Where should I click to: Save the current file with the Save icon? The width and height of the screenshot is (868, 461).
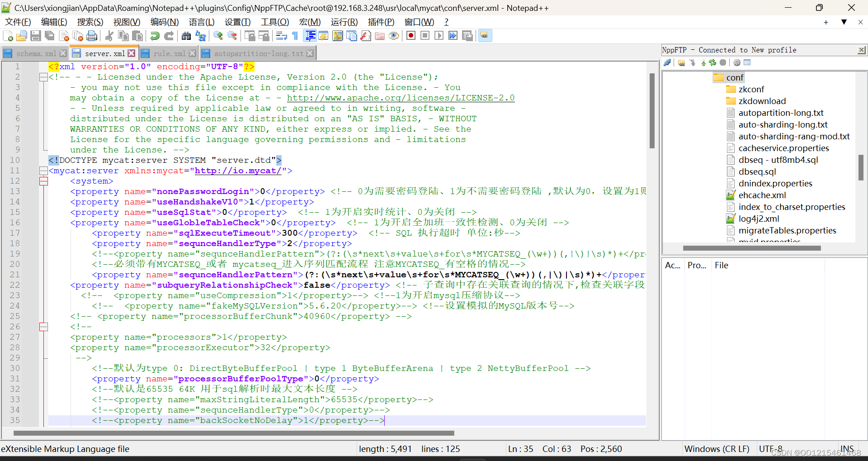click(36, 36)
